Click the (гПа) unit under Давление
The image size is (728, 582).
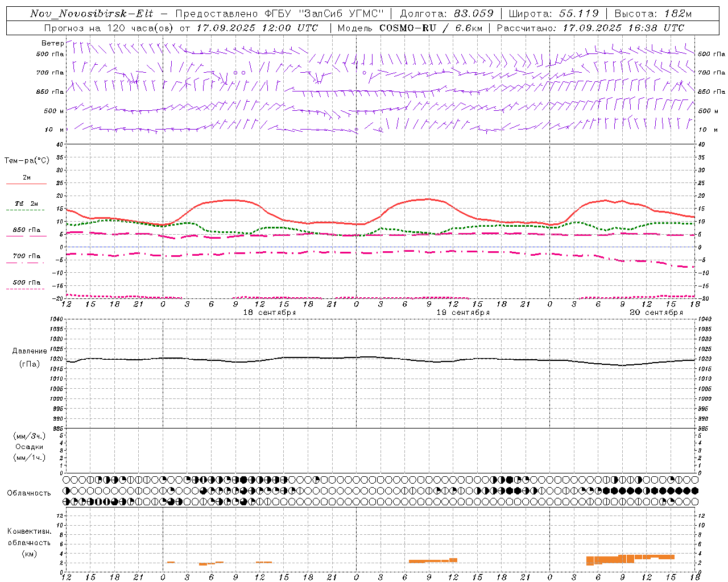pyautogui.click(x=29, y=364)
